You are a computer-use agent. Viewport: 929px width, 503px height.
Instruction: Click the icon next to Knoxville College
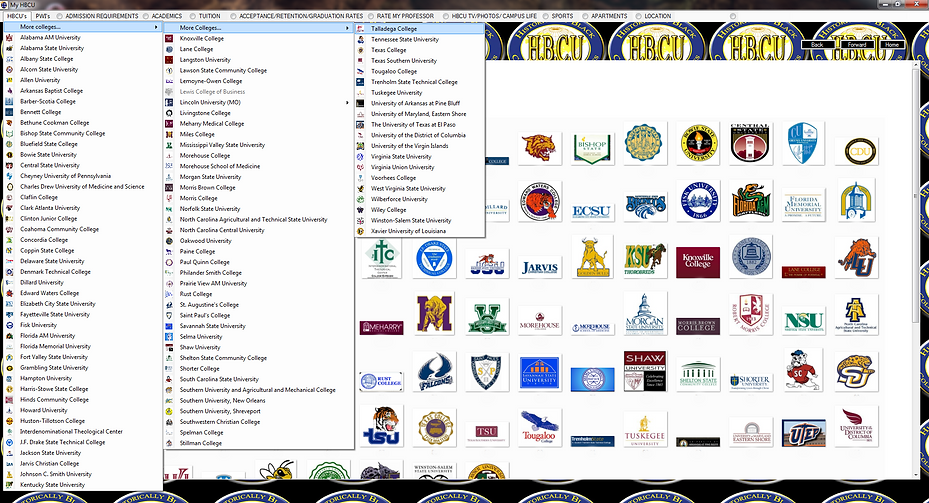coord(169,39)
